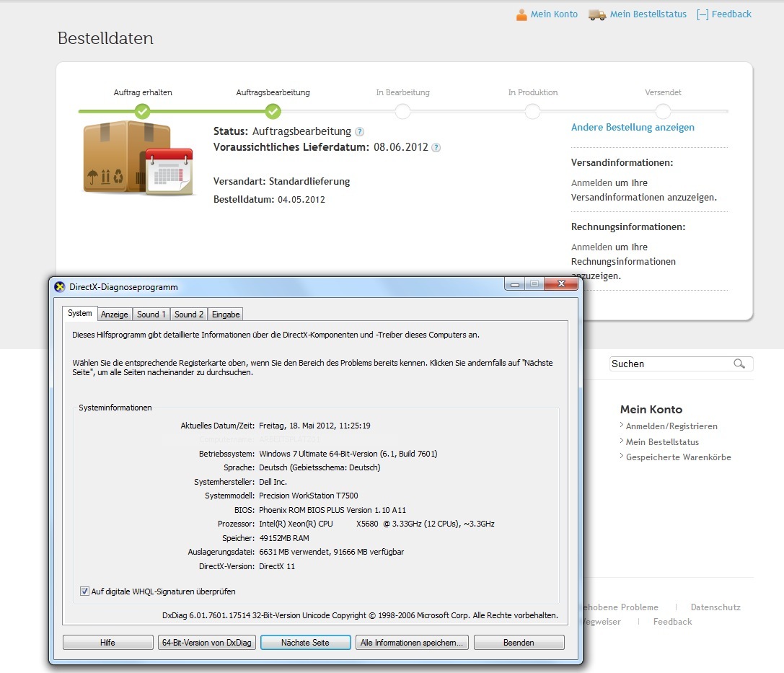Viewport: 784px width, 673px height.
Task: Click the DirectX-Diagnoseprogramm title bar icon
Action: pyautogui.click(x=60, y=286)
